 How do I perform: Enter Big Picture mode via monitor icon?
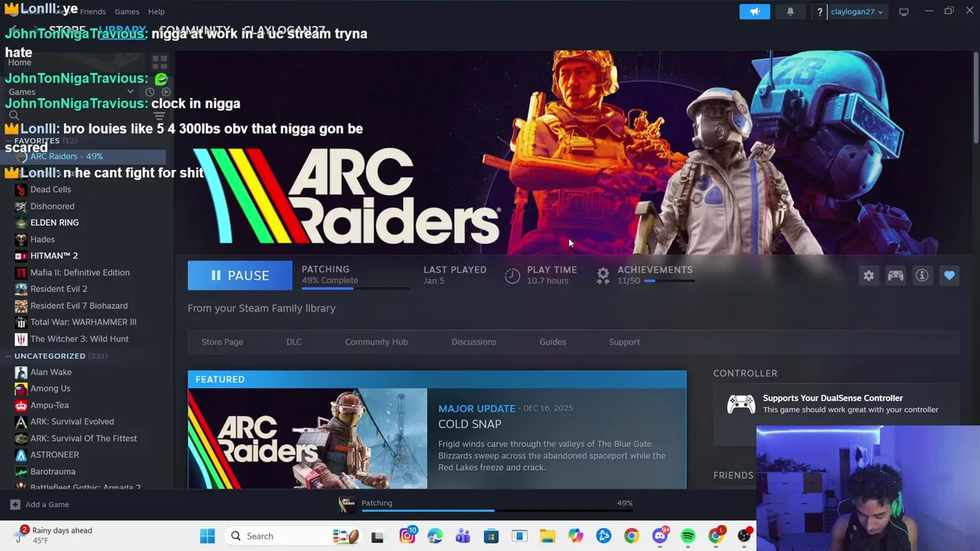pos(903,11)
